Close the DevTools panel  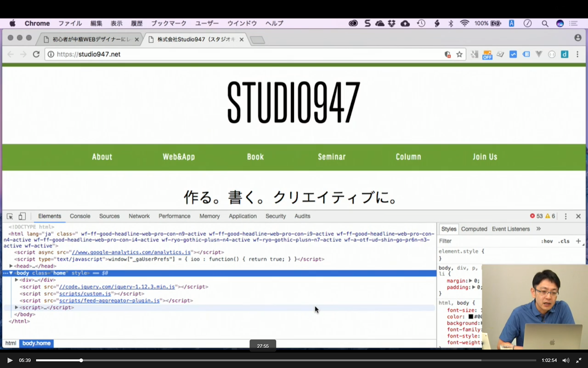click(x=578, y=216)
